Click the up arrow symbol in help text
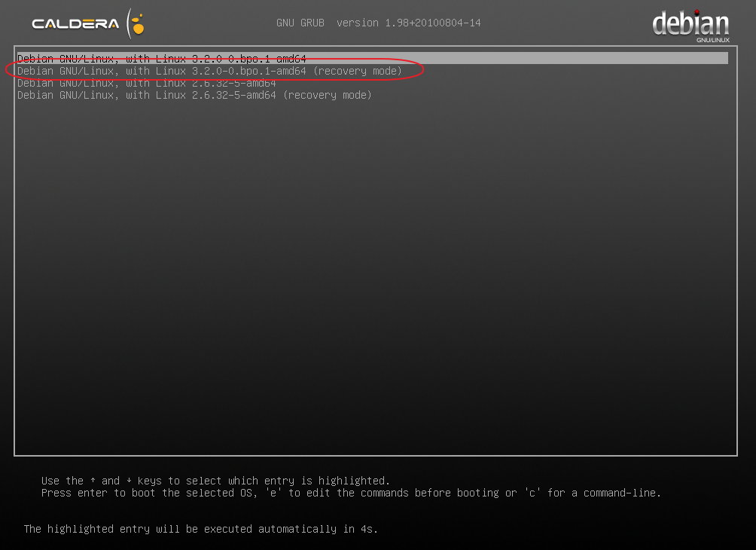Screen dimensions: 756x550 93,481
